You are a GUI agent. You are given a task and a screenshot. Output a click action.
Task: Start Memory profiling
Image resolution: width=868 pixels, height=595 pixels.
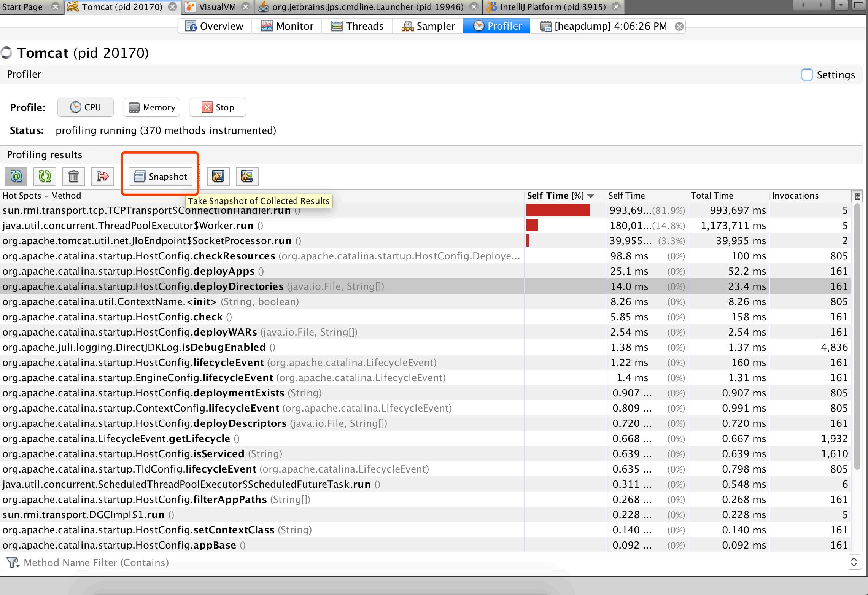click(x=152, y=107)
